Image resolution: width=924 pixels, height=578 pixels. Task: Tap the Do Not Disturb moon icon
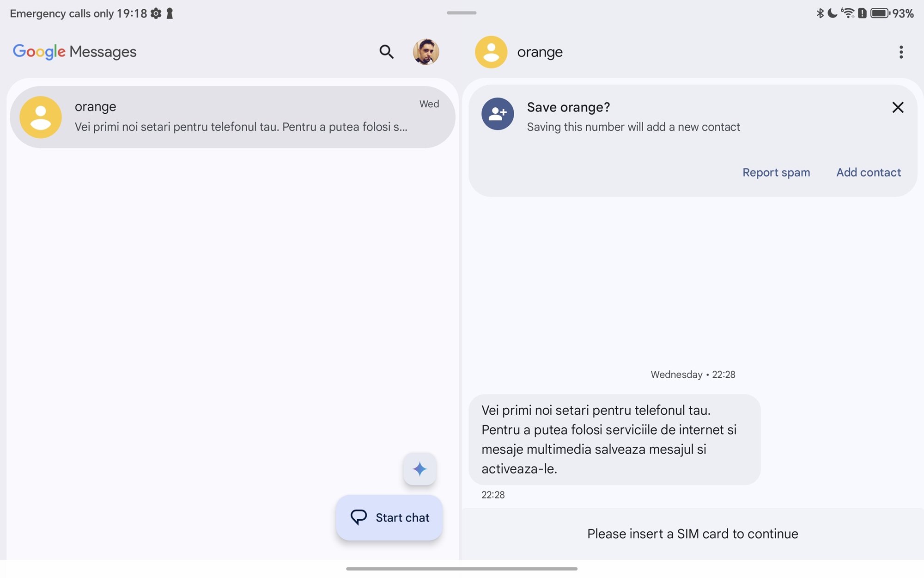[833, 13]
